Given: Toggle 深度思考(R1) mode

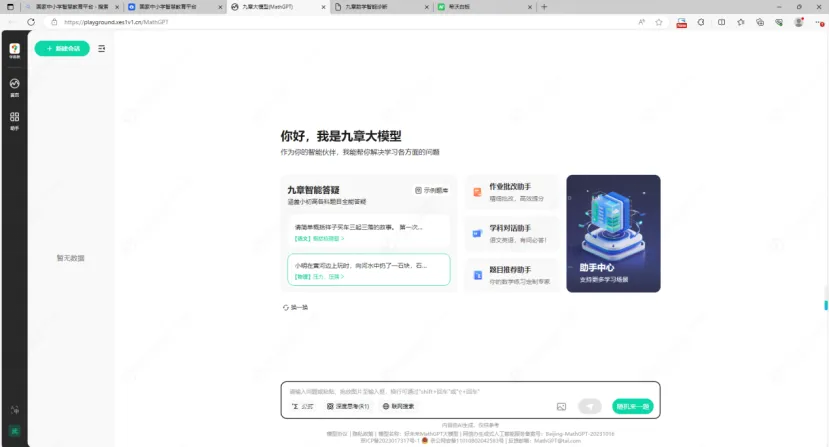Looking at the screenshot, I should (x=348, y=406).
